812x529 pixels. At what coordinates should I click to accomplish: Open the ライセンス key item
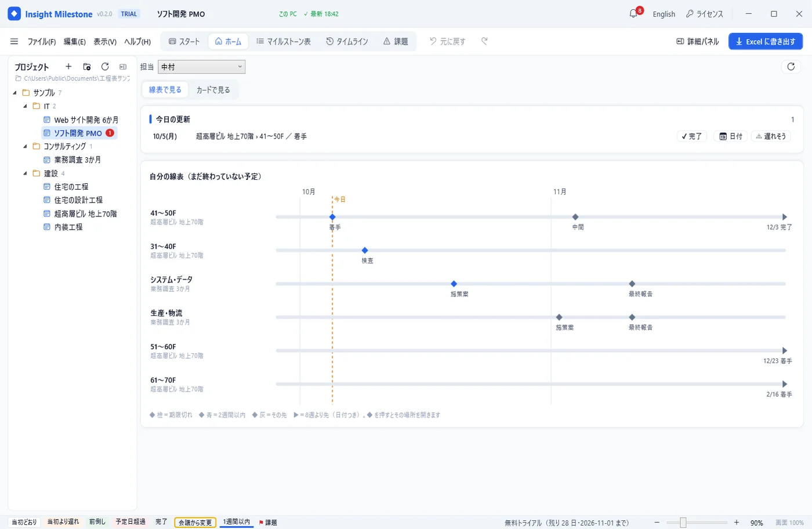click(705, 14)
